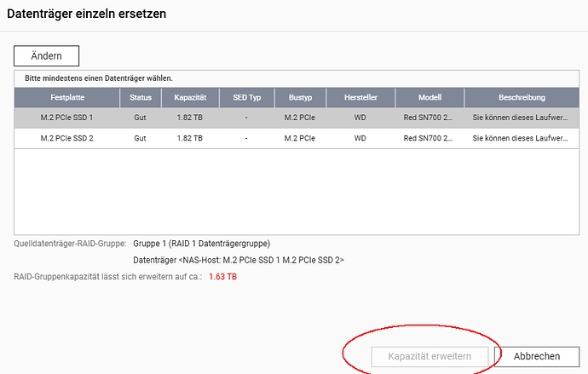Viewport: 588px width, 374px height.
Task: Click the truncated description of SSD 2
Action: (520, 138)
